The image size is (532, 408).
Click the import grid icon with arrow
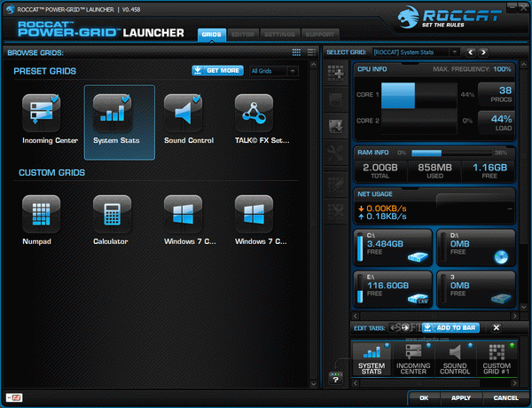[x=335, y=126]
